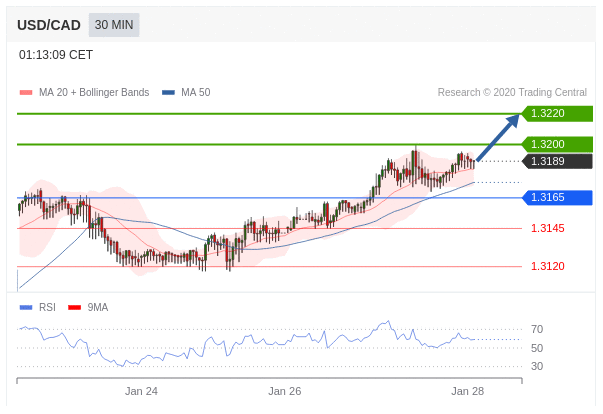Click the Jan 28 date label

coord(467,391)
